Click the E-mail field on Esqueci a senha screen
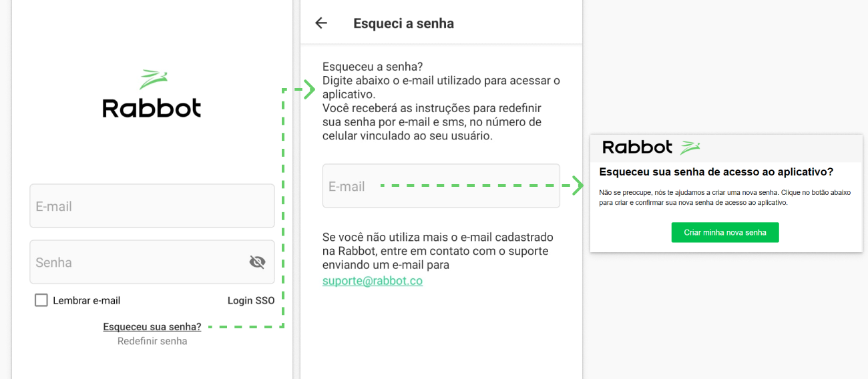The image size is (868, 379). pyautogui.click(x=441, y=186)
